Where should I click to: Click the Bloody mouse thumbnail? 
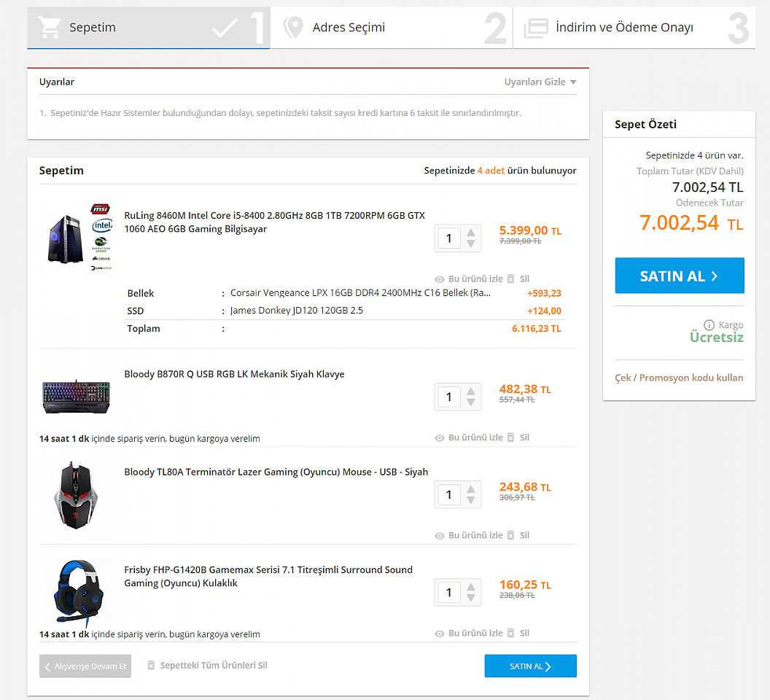[76, 495]
